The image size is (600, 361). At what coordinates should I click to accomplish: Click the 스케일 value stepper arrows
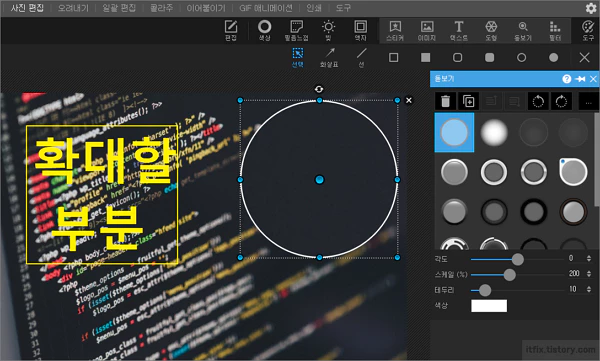pyautogui.click(x=589, y=274)
